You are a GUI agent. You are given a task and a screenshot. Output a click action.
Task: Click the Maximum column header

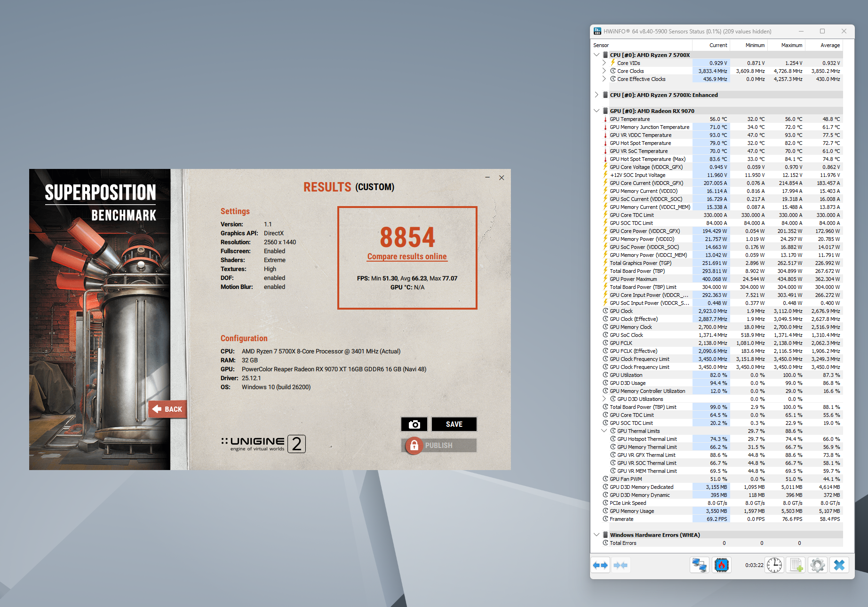pyautogui.click(x=786, y=45)
